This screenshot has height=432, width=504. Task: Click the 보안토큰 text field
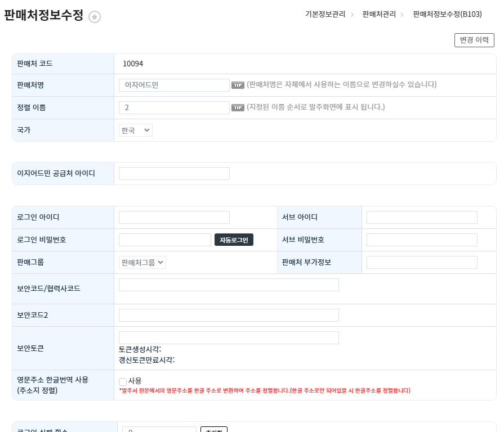point(229,337)
